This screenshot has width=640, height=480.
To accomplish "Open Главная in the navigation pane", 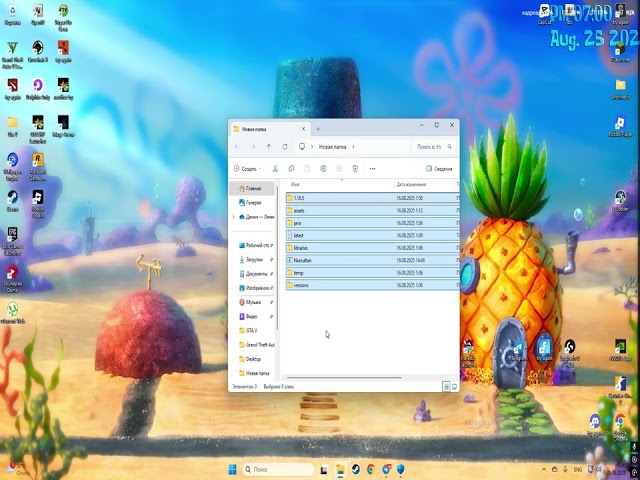I will [250, 189].
